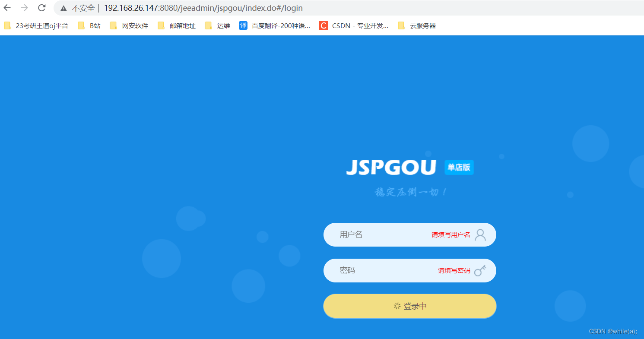Click the 登录中 login button

point(409,306)
